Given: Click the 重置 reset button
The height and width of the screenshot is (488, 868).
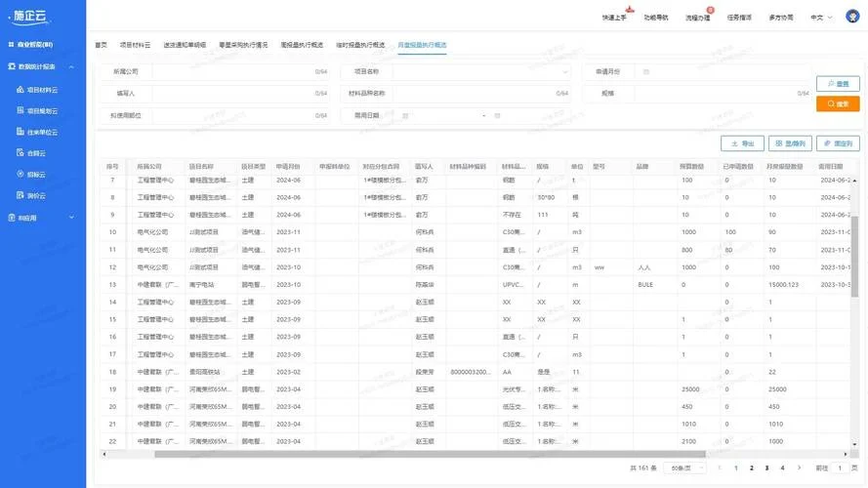Looking at the screenshot, I should coord(838,84).
